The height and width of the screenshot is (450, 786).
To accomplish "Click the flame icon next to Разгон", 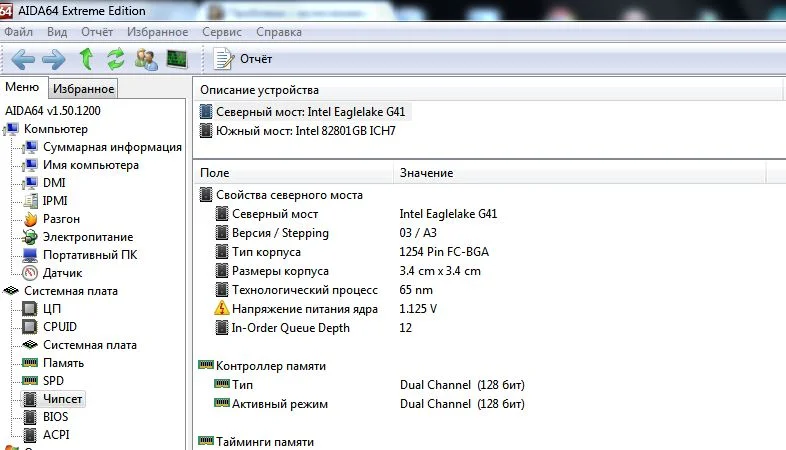I will pos(30,219).
